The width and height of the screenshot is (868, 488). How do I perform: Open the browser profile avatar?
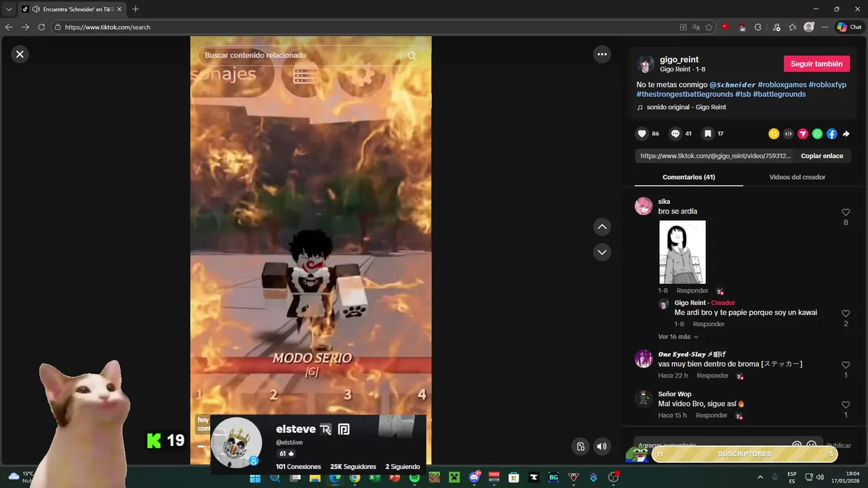(808, 27)
